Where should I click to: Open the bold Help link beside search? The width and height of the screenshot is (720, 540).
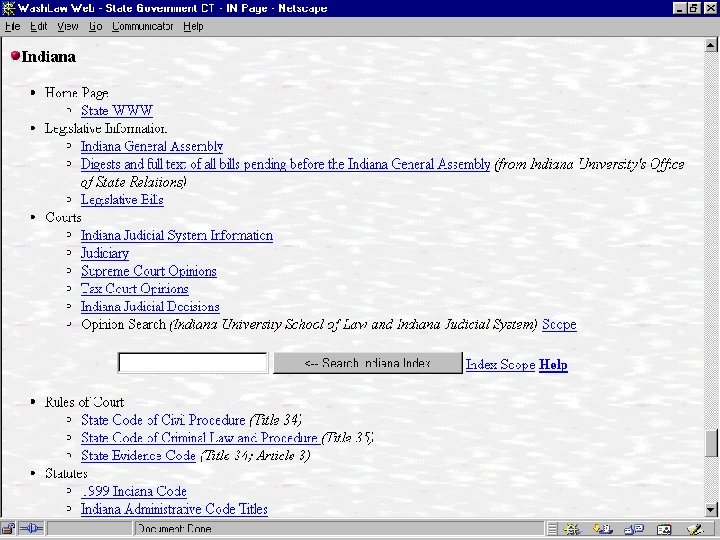(x=553, y=365)
